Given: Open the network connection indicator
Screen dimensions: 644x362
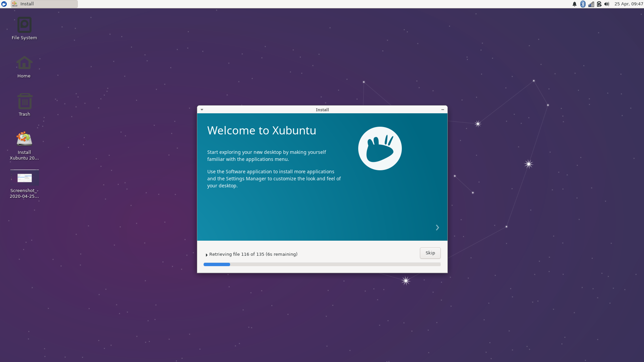Looking at the screenshot, I should click(591, 4).
